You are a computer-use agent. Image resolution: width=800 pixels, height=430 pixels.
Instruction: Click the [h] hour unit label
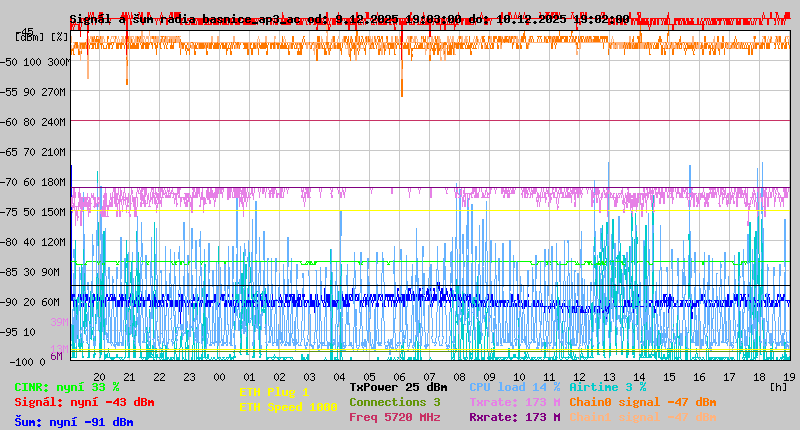tap(779, 386)
